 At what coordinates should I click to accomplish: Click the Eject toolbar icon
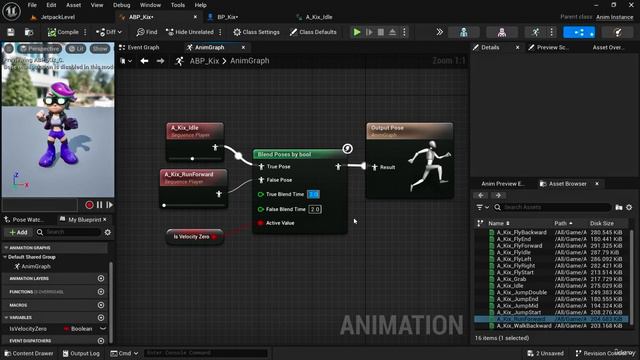[392, 32]
